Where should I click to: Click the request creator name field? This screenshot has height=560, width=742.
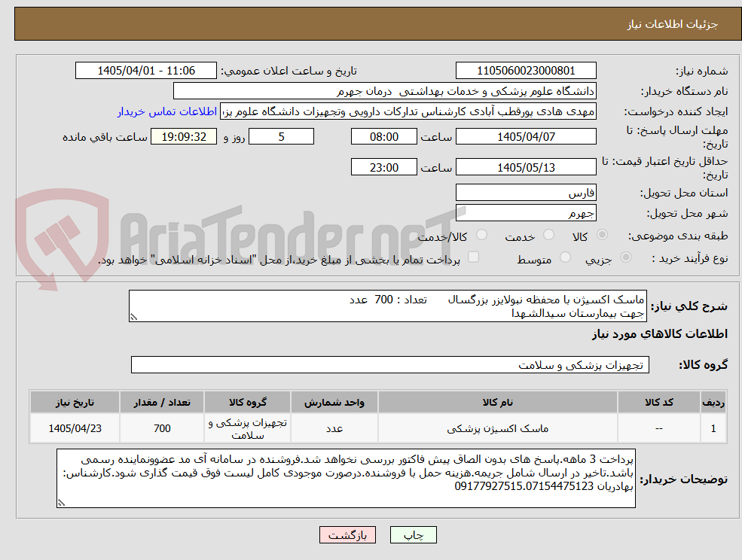(408, 111)
